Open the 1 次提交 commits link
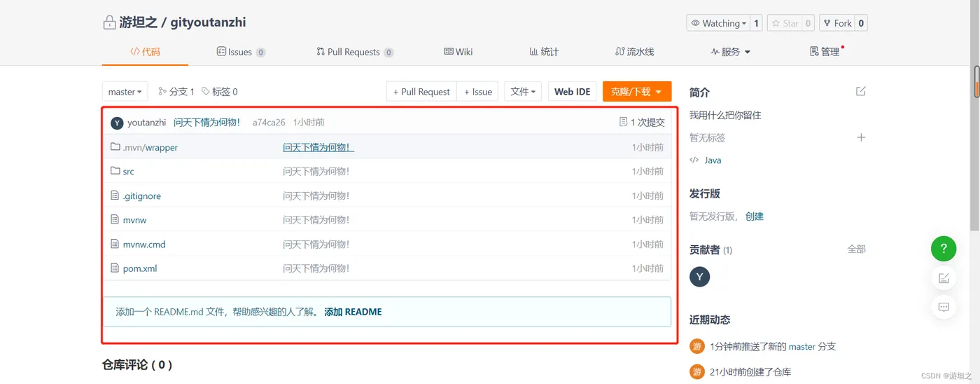980x384 pixels. point(642,123)
